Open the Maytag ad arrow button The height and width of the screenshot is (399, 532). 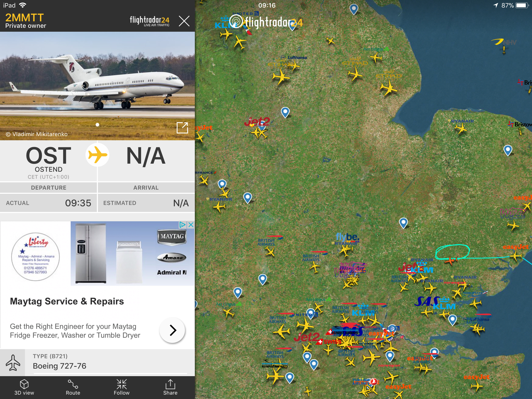[x=172, y=330]
